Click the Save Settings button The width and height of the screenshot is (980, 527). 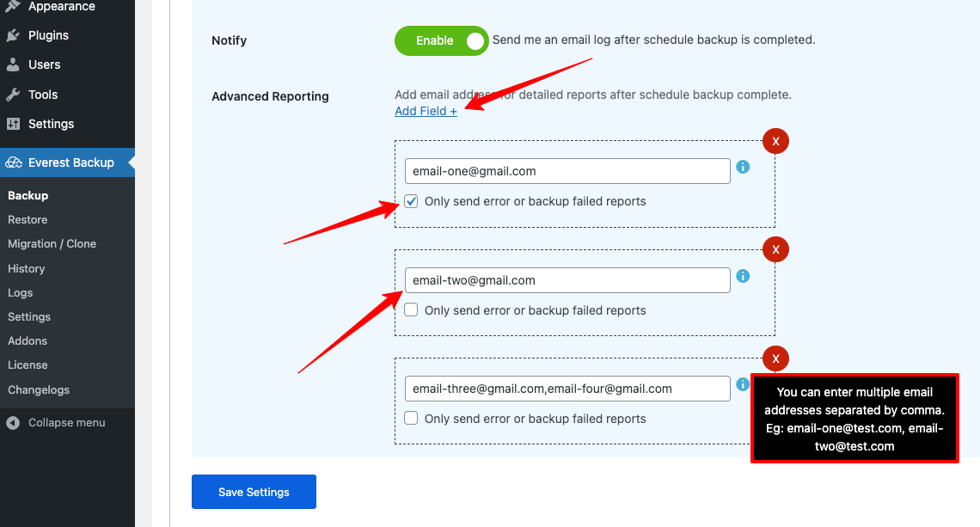pyautogui.click(x=254, y=492)
